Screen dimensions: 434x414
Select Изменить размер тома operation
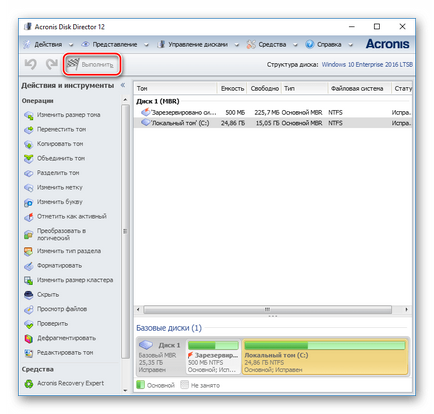click(68, 115)
